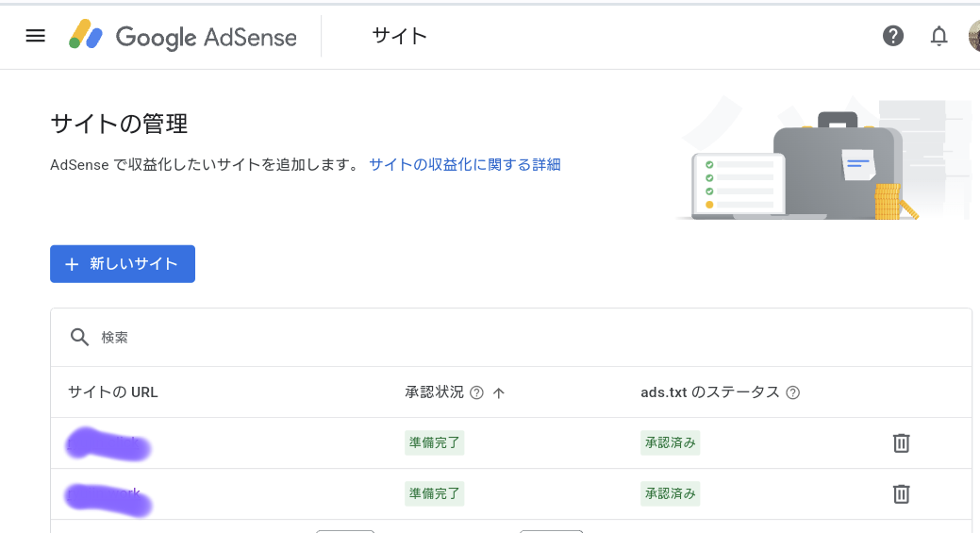
Task: Open サイトの収益化に関する詳細 link
Action: [464, 164]
